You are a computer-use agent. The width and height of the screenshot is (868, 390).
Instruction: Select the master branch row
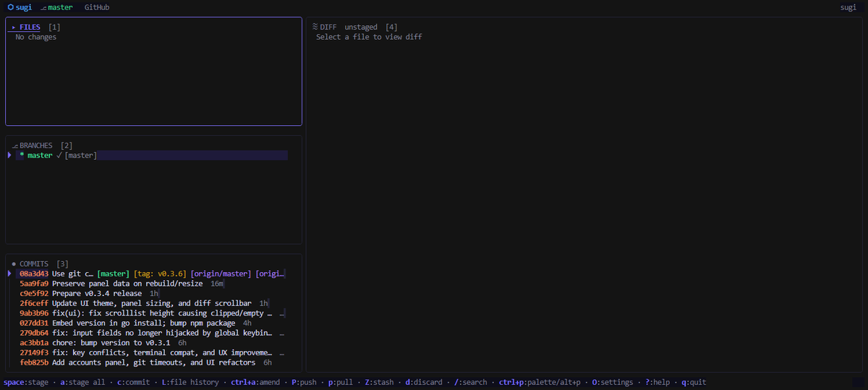tap(152, 156)
